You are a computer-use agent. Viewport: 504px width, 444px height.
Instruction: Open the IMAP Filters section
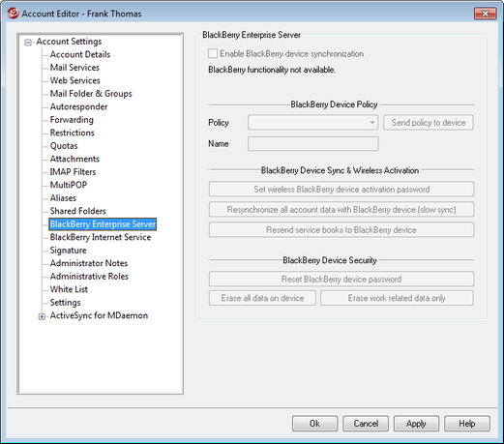coord(73,172)
